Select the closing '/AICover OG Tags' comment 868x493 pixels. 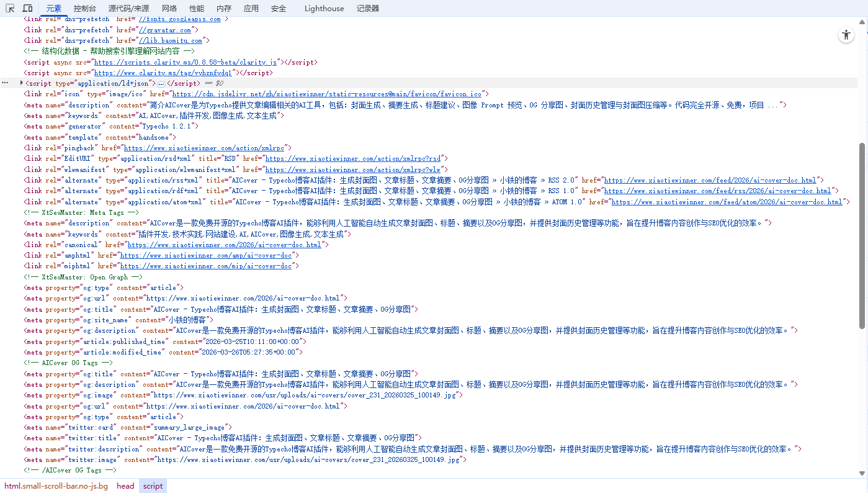point(70,471)
